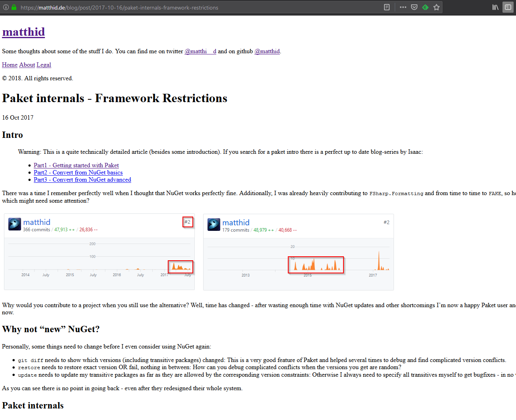Click #2 rank in 366 commits card
Viewport: 516px width, 420px height.
pos(188,222)
